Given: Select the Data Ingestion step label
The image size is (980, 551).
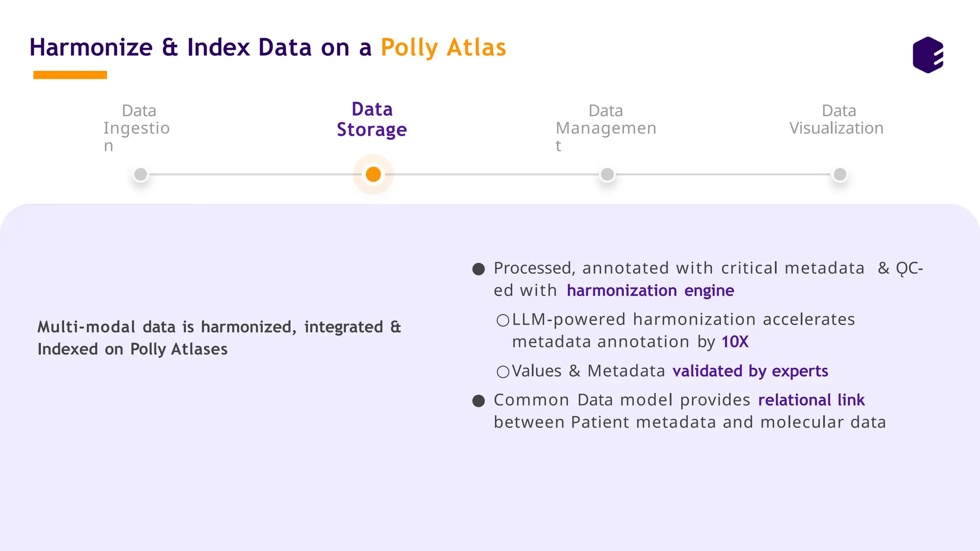Looking at the screenshot, I should pos(137,128).
